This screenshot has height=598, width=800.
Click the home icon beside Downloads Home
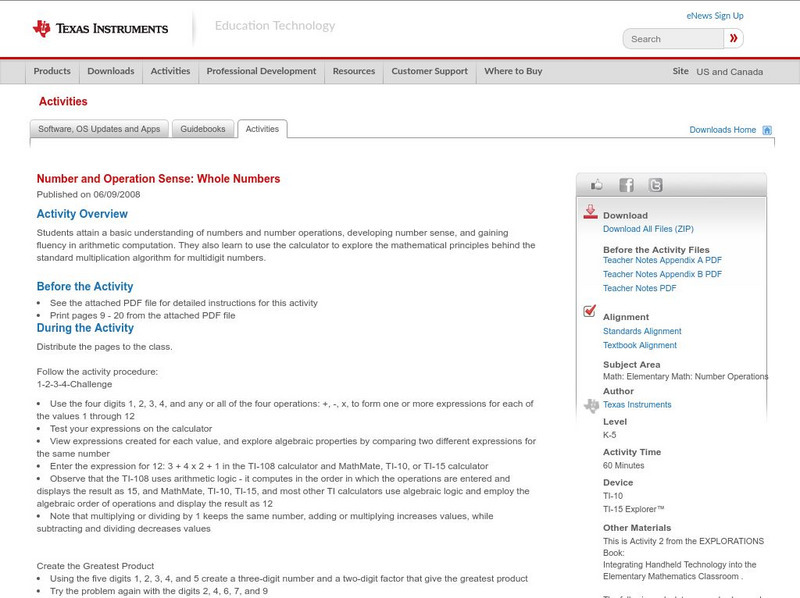(x=767, y=130)
